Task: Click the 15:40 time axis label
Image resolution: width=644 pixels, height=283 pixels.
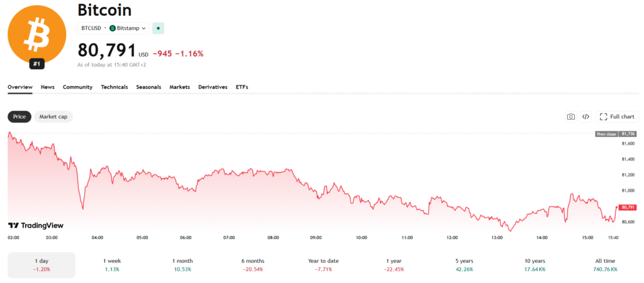Action: click(613, 238)
